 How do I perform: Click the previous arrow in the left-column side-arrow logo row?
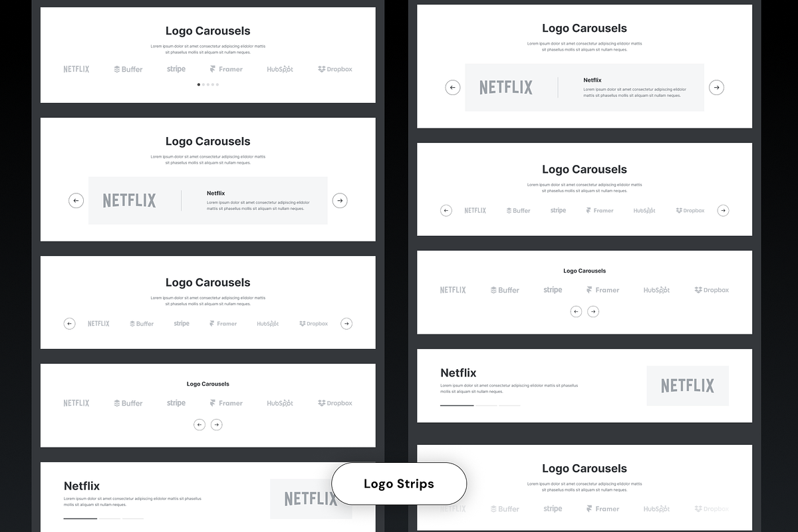pos(69,324)
